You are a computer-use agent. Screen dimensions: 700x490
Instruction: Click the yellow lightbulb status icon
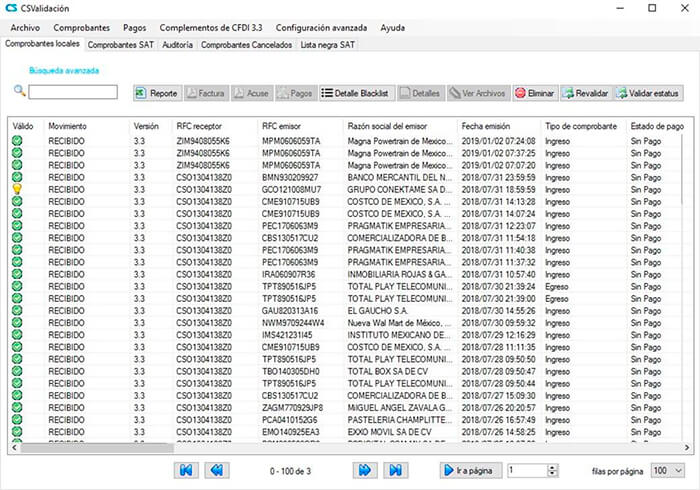[x=17, y=189]
